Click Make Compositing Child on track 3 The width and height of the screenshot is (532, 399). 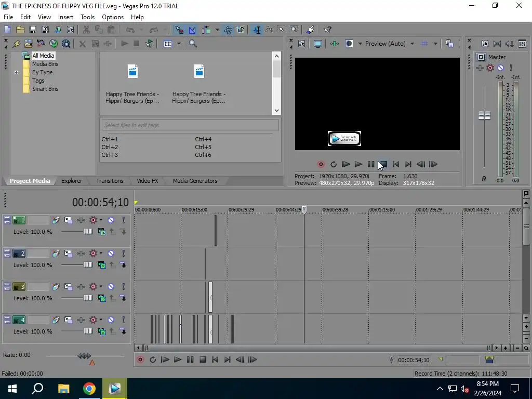click(123, 298)
